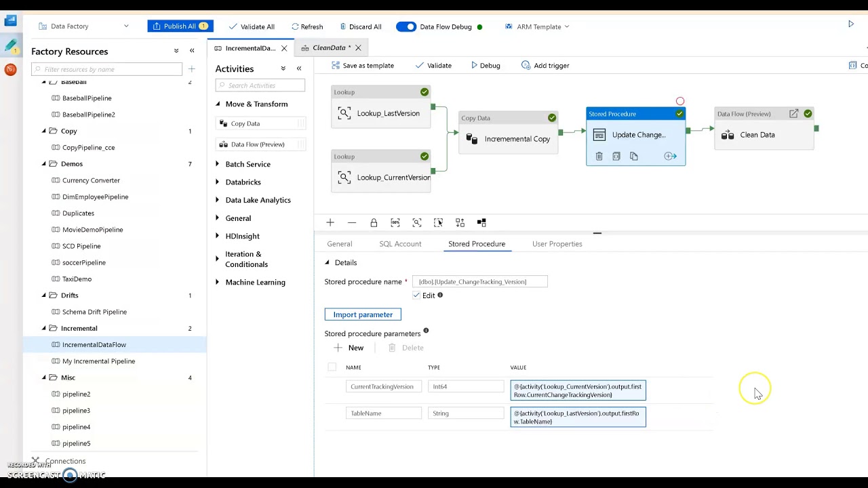Viewport: 868px width, 488px height.
Task: Expand Machine Learning activities group
Action: coord(218,282)
